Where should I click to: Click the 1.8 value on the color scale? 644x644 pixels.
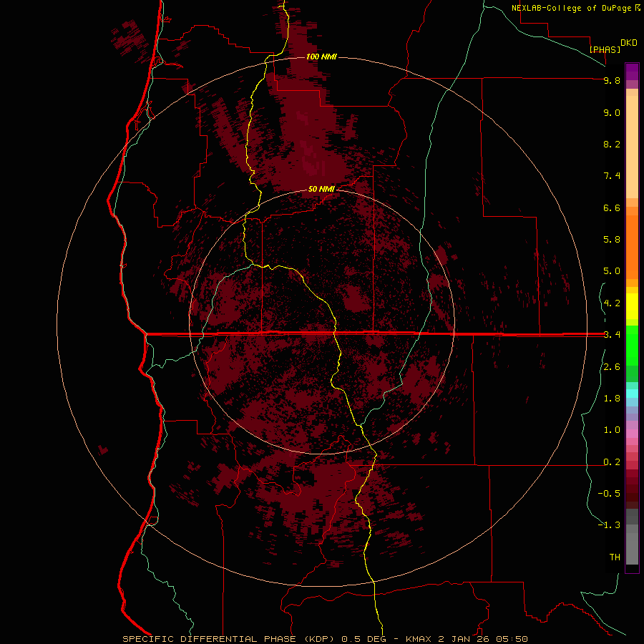612,399
